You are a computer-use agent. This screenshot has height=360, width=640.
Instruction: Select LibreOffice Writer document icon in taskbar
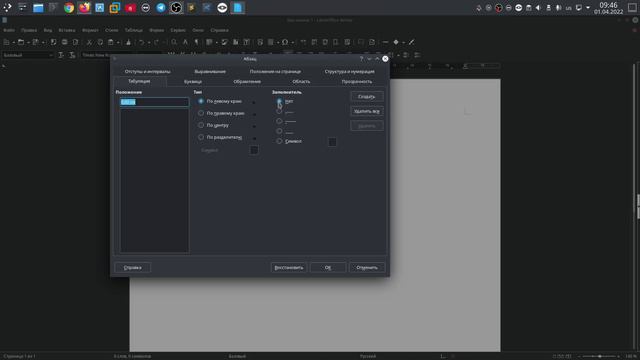tap(238, 8)
